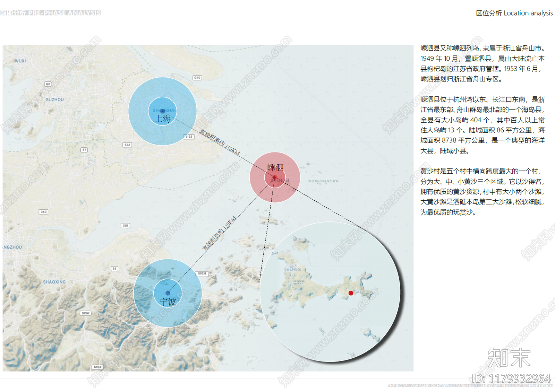Click the G60 highway shield
The height and width of the screenshot is (392, 555).
tap(43, 212)
